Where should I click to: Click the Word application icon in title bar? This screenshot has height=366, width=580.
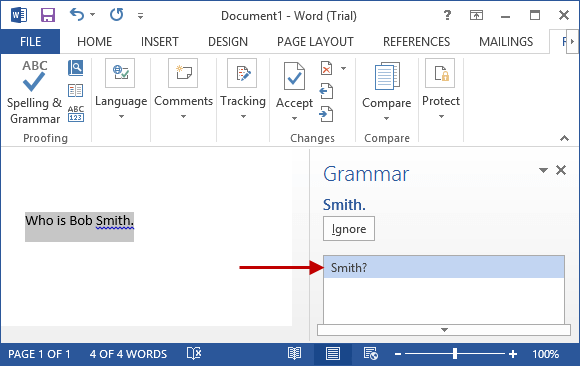[x=19, y=15]
